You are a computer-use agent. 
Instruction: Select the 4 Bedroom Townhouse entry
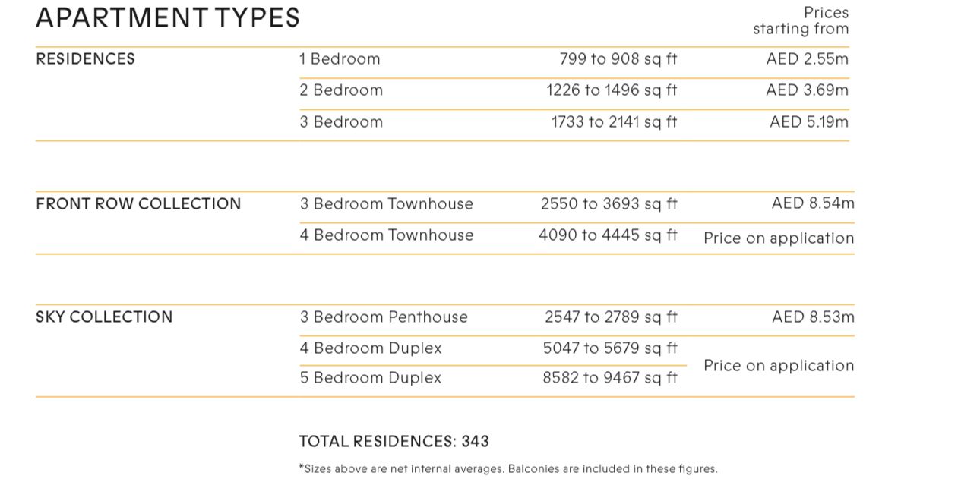click(x=386, y=235)
